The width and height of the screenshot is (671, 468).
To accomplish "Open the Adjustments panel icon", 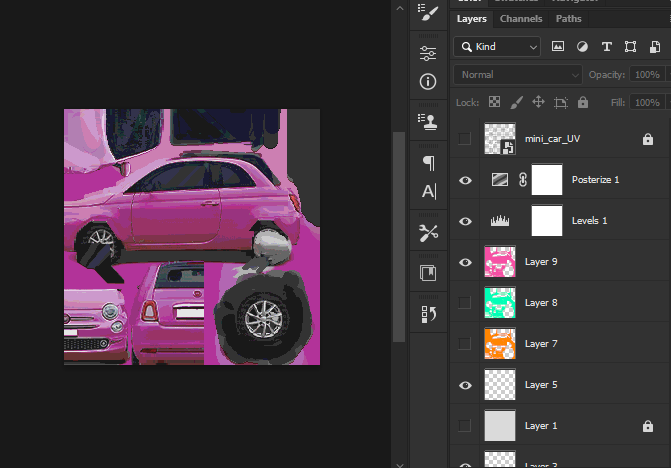I will (x=428, y=53).
